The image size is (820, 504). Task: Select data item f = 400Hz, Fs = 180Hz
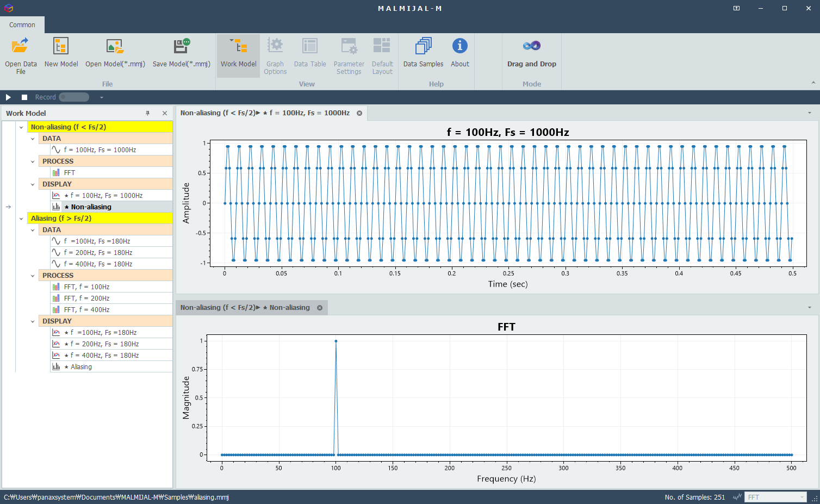click(111, 264)
